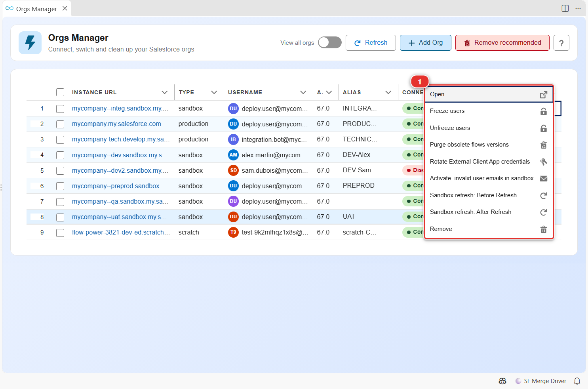The width and height of the screenshot is (588, 389).
Task: Select Activate .invalid user emails in sandbox
Action: tap(489, 178)
